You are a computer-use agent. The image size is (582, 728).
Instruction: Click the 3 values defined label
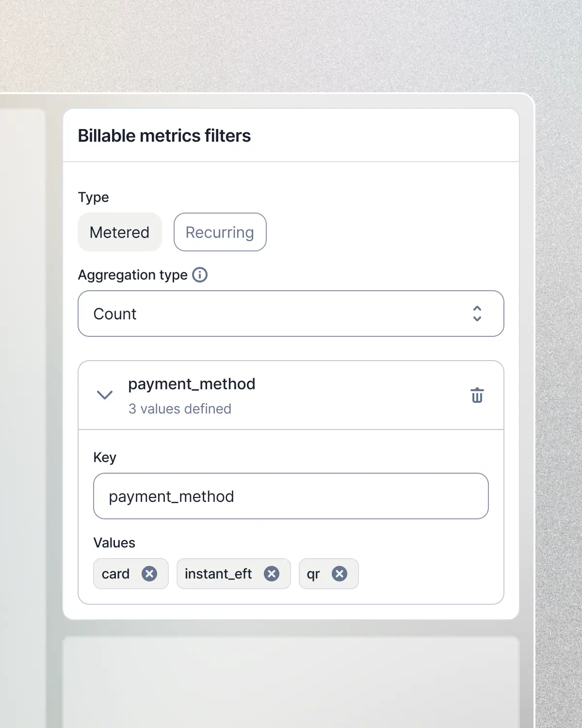[179, 409]
